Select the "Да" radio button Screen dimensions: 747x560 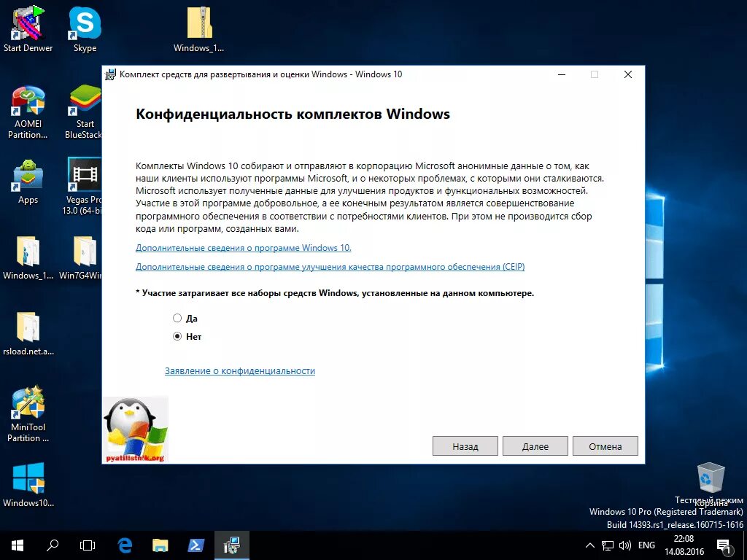pyautogui.click(x=177, y=318)
